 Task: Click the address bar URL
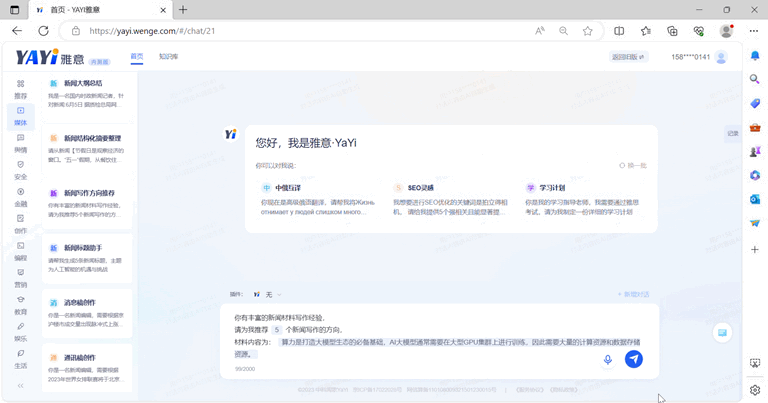coord(152,31)
